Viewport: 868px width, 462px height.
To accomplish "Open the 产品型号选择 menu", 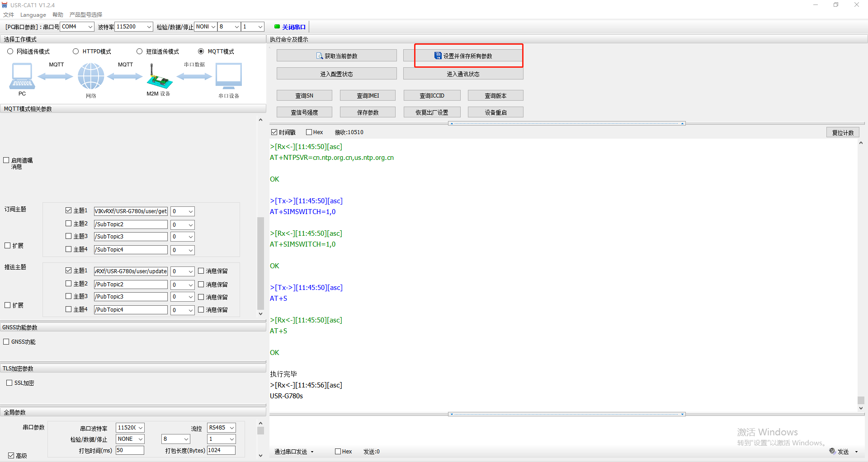I will [x=85, y=15].
